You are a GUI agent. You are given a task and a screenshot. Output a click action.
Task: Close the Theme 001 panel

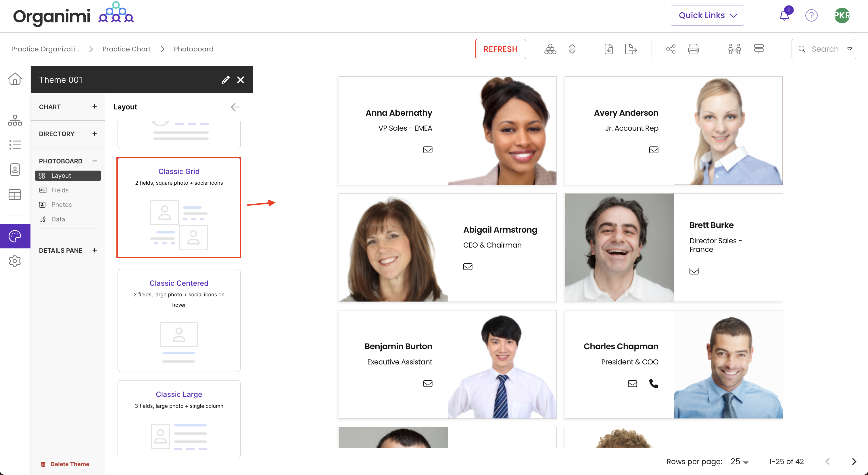pos(241,80)
